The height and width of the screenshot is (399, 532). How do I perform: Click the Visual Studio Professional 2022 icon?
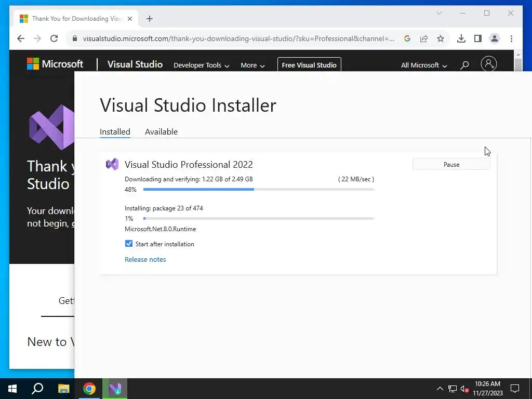point(112,164)
